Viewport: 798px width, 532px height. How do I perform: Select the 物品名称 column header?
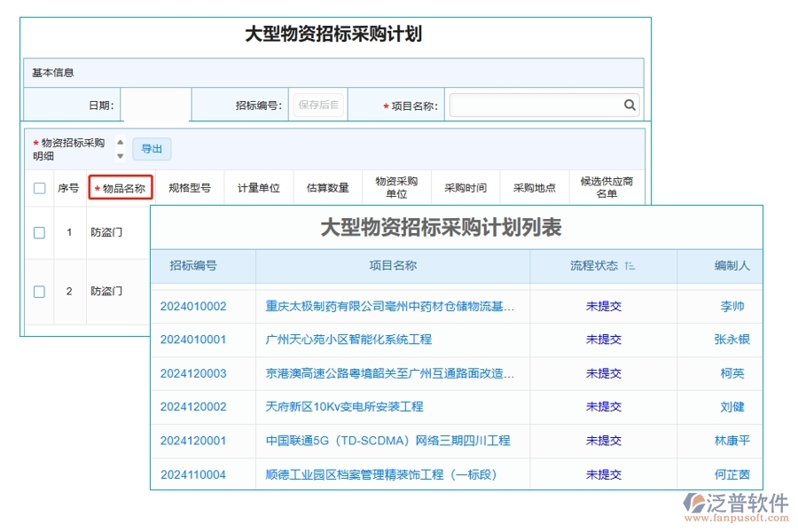pyautogui.click(x=121, y=187)
